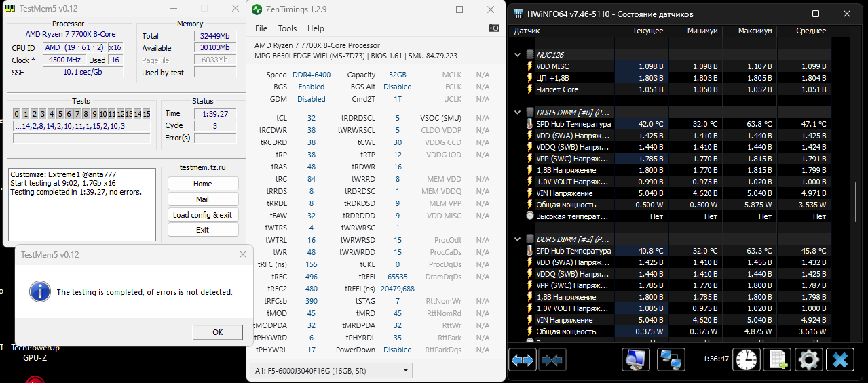
Task: Close the testing completed dialog with X
Action: (x=242, y=254)
